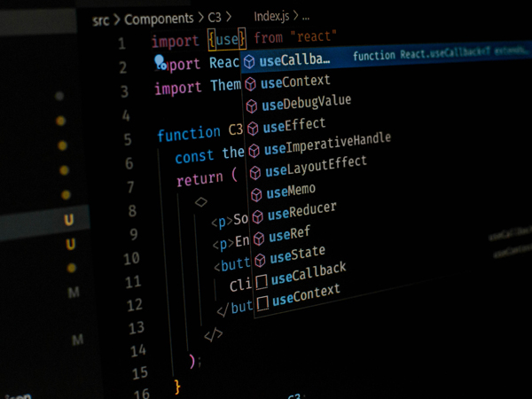Screen dimensions: 532x399
Task: Click the "react" string on line 1
Action: [314, 36]
